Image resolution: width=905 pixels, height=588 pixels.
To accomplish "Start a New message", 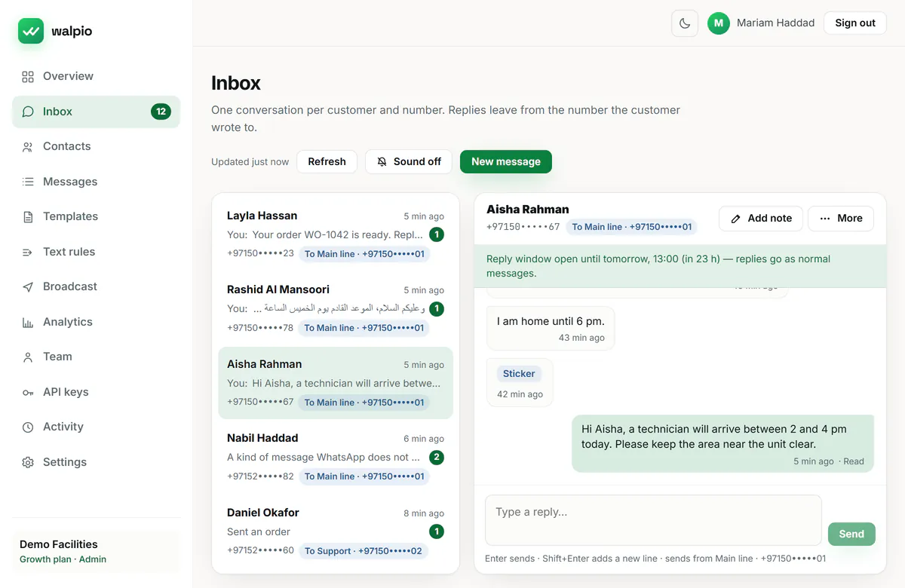I will [x=506, y=162].
